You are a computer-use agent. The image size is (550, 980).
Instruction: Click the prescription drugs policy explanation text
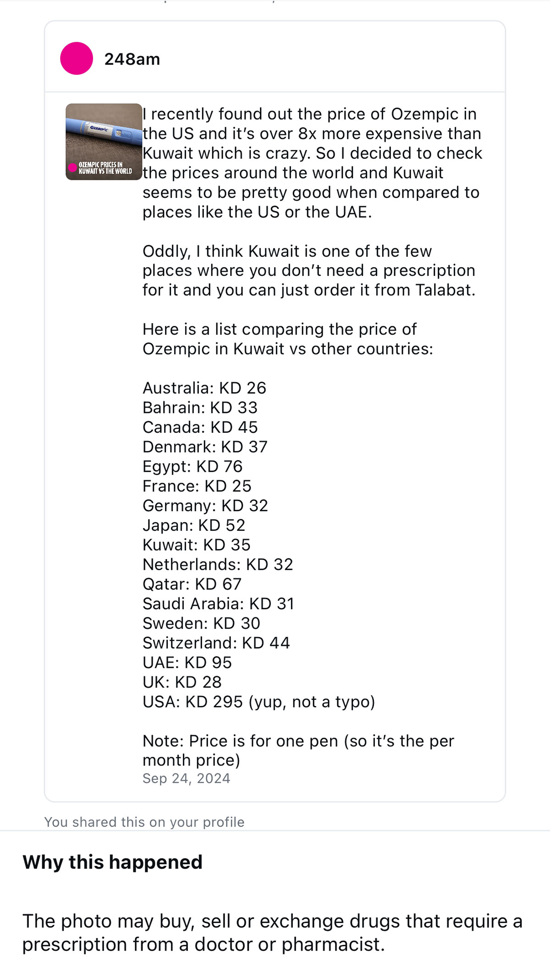pyautogui.click(x=272, y=932)
